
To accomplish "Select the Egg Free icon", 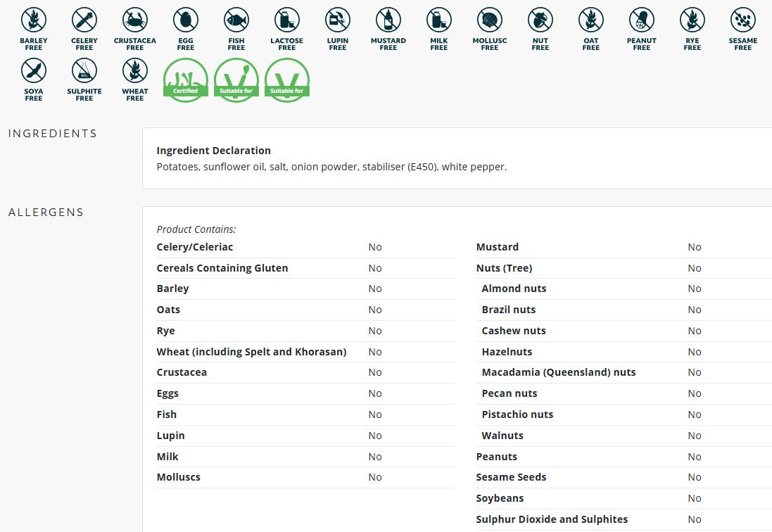I will coord(186,20).
